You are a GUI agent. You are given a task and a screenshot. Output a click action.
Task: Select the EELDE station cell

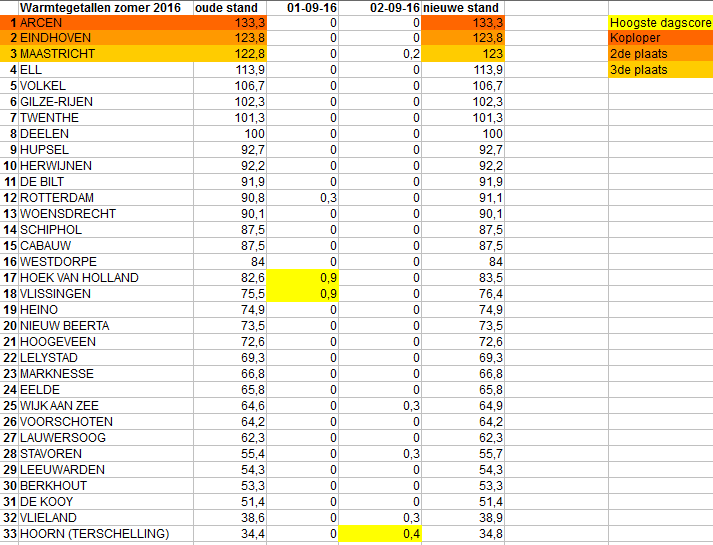tap(106, 390)
